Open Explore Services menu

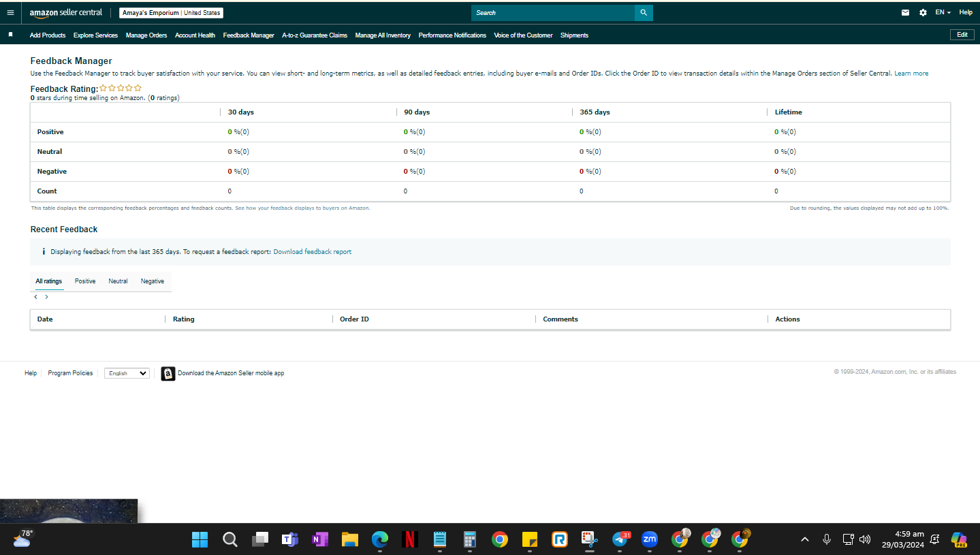point(95,35)
